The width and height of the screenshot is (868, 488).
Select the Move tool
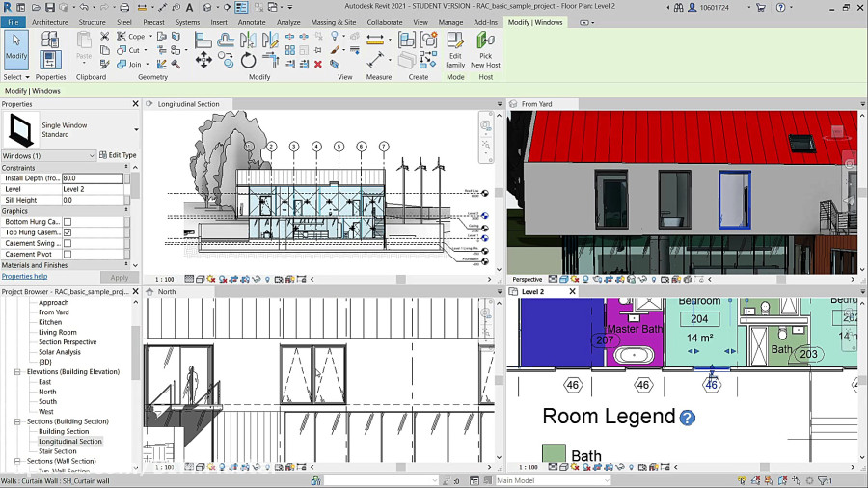pos(203,60)
